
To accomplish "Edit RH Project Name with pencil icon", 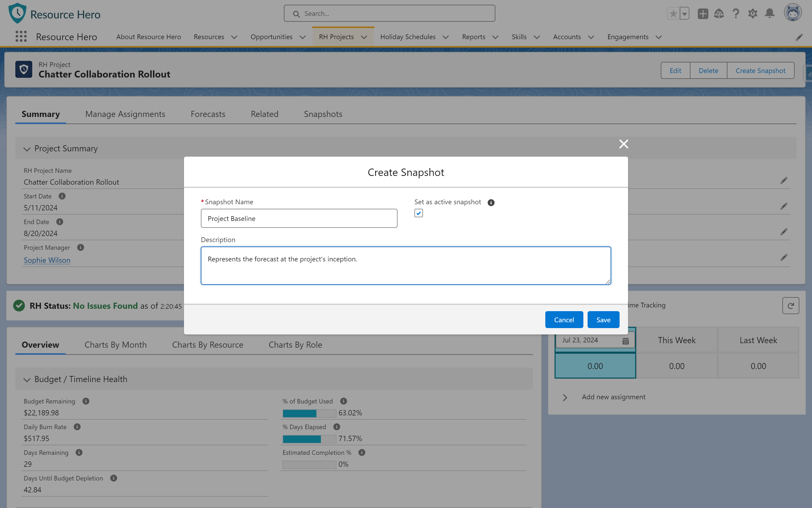I will click(x=784, y=180).
